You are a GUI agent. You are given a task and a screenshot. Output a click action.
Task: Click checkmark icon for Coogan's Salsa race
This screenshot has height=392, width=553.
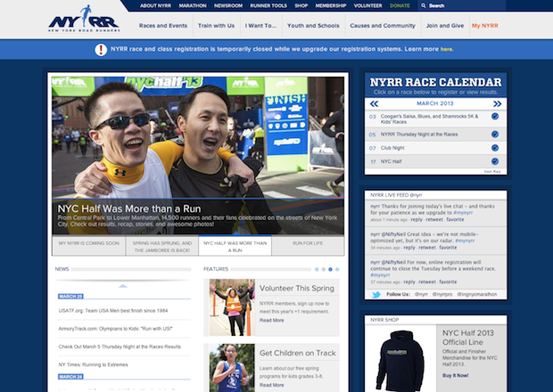495,116
